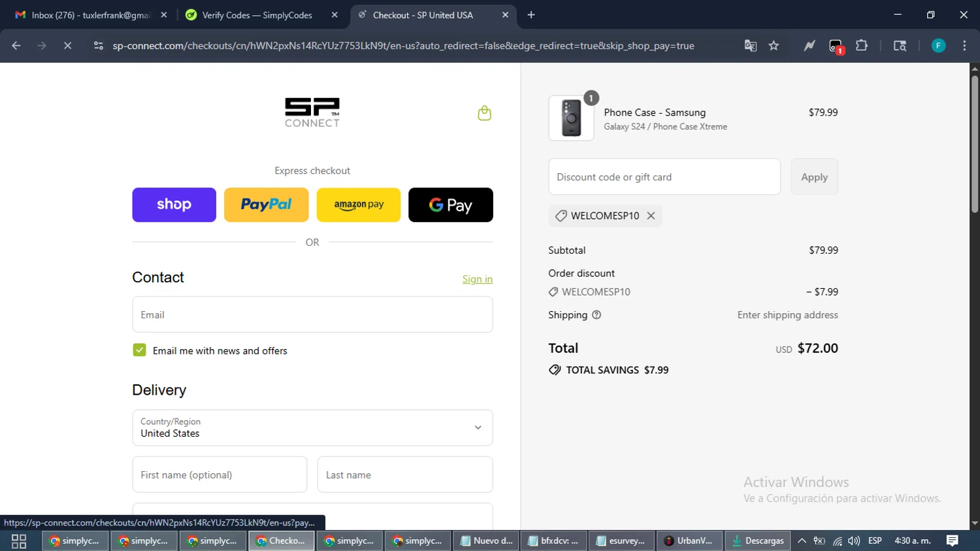Open Chrome's three-dot menu

coord(964,46)
